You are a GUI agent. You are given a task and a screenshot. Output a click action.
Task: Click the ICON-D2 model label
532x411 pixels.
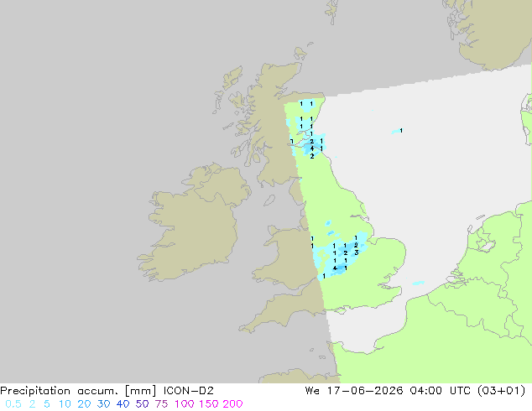(x=189, y=391)
